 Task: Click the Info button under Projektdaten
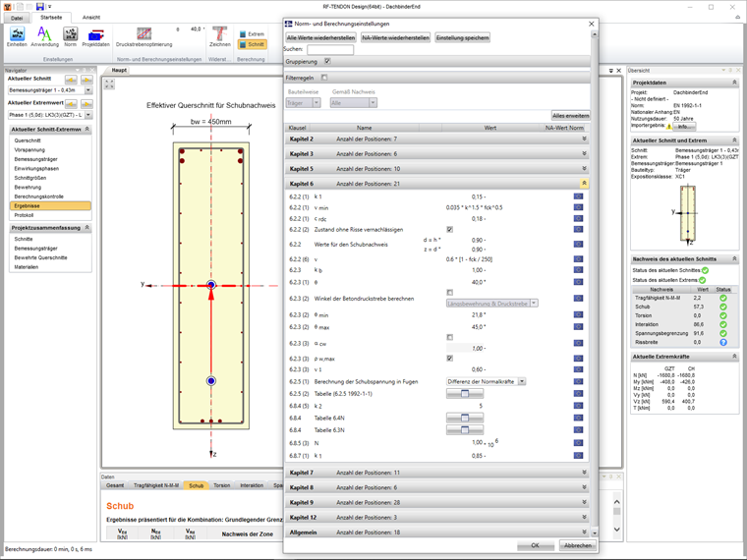point(684,127)
